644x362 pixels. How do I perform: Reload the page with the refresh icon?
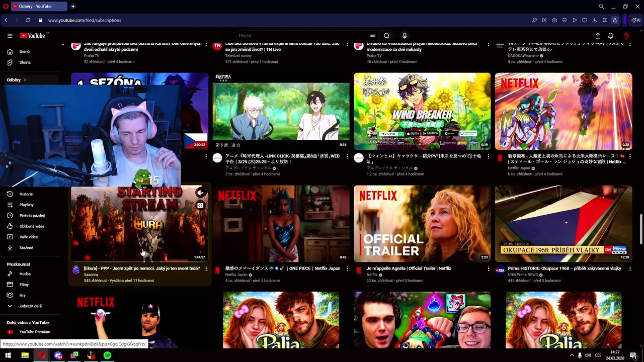click(x=28, y=20)
